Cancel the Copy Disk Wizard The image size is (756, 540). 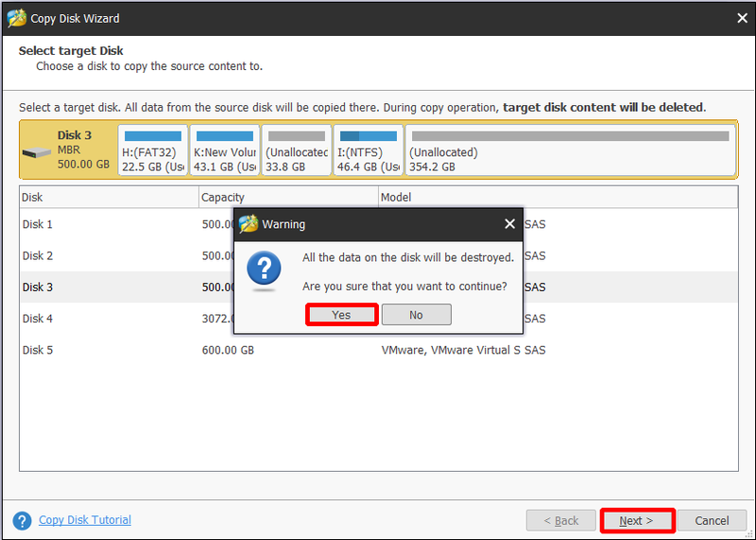tap(712, 521)
